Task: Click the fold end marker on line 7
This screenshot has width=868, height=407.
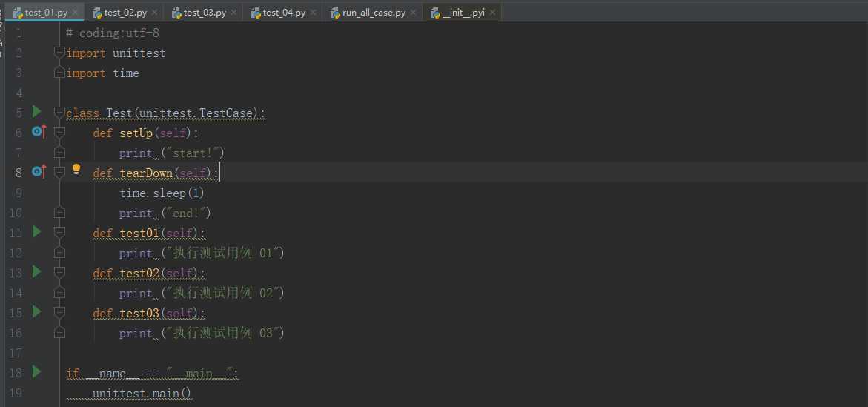Action: 60,152
